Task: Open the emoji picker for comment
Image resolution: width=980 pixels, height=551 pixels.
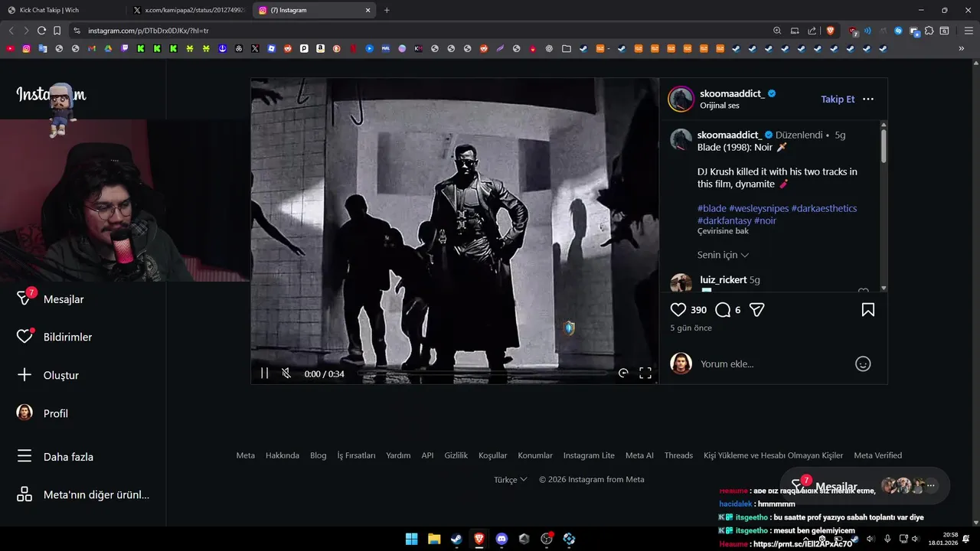Action: point(863,364)
